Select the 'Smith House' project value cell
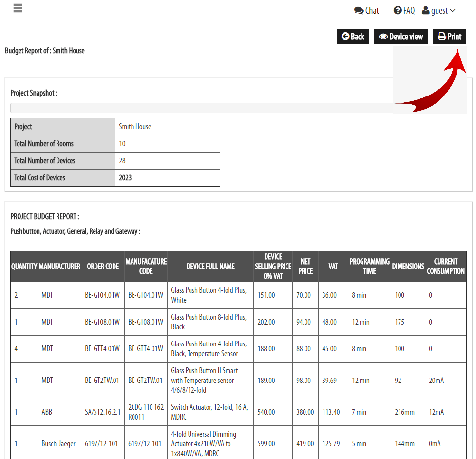 pyautogui.click(x=168, y=127)
